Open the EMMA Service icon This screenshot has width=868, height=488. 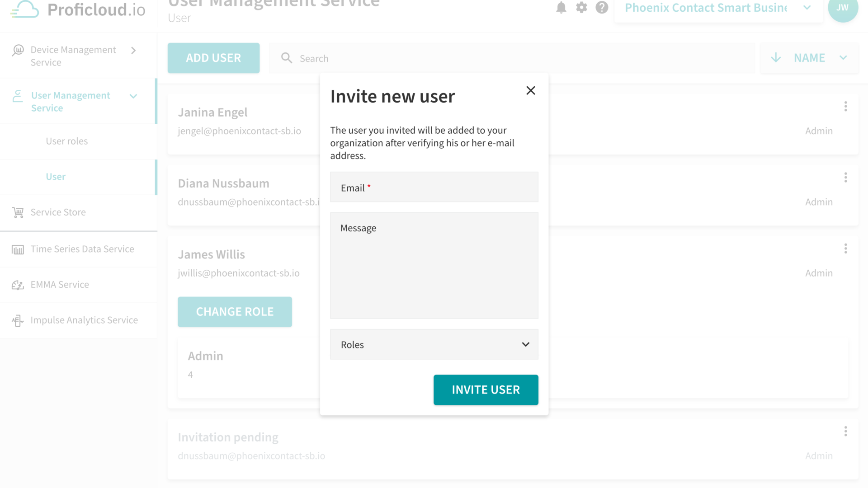(x=18, y=285)
